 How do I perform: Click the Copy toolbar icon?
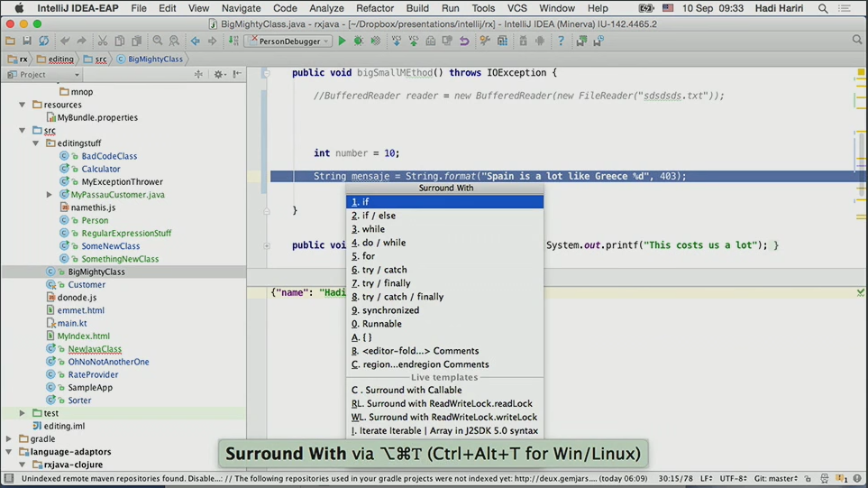(x=120, y=41)
